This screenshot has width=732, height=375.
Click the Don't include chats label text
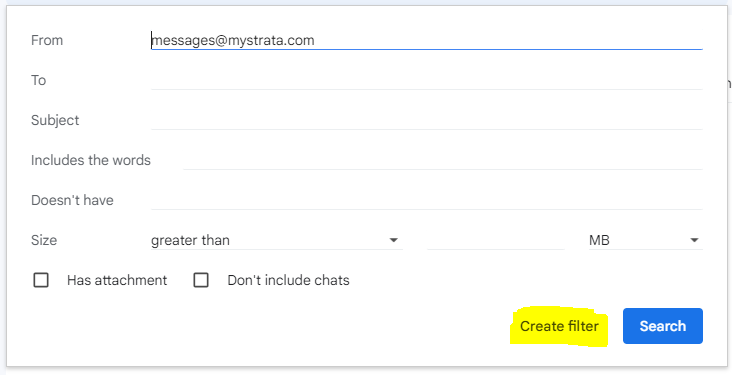[x=288, y=280]
